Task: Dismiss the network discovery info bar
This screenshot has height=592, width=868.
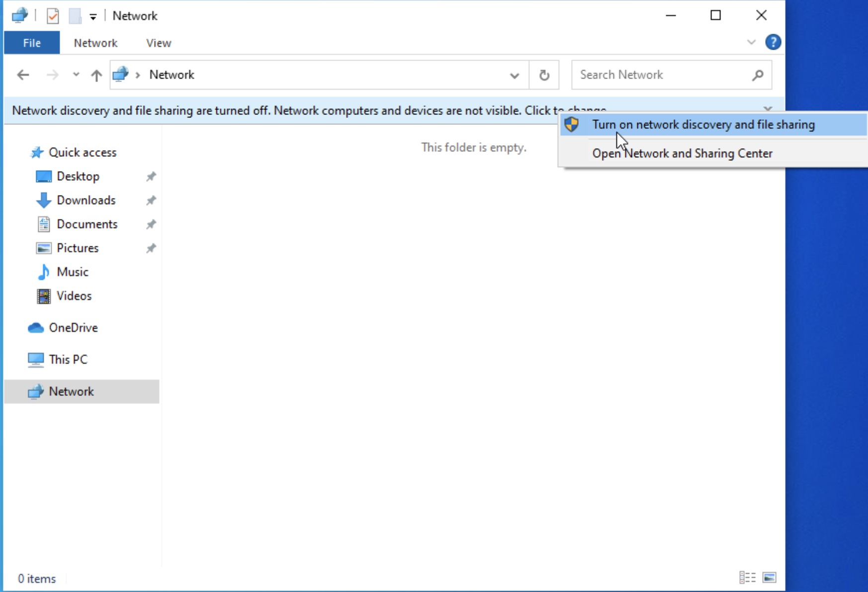Action: click(768, 108)
